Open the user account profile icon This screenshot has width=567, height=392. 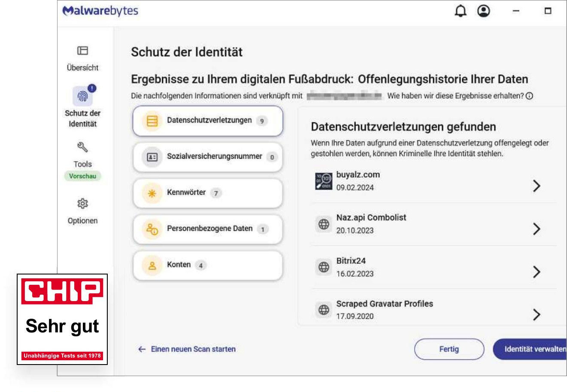(x=484, y=11)
